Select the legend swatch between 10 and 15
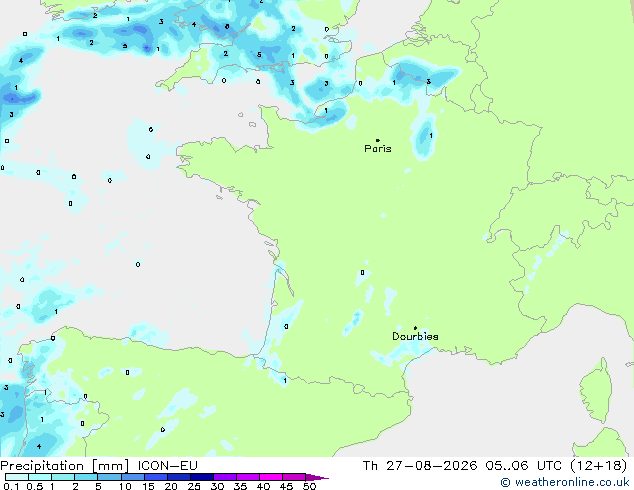634x490 pixels. [x=133, y=477]
